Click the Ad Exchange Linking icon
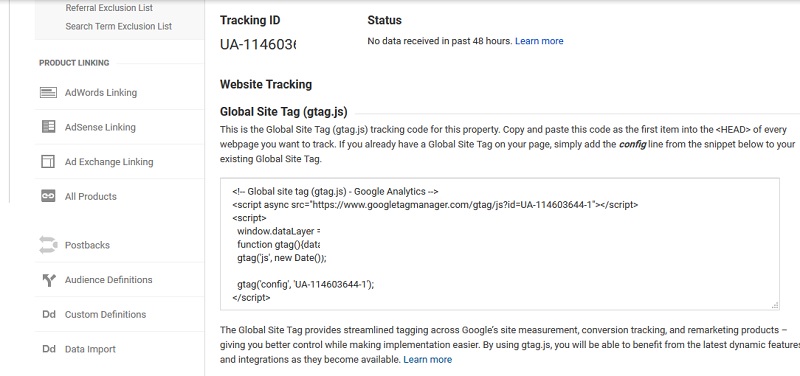The height and width of the screenshot is (376, 800). 48,162
